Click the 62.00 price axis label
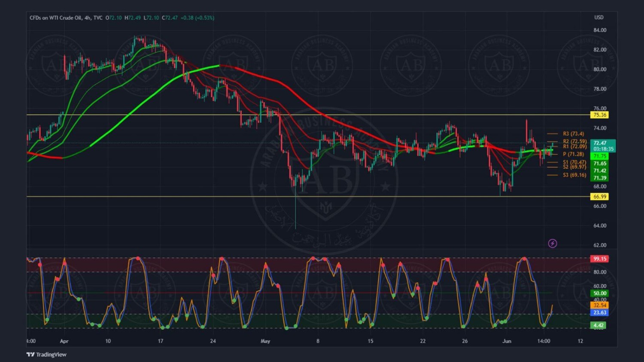This screenshot has width=644, height=362. 600,245
